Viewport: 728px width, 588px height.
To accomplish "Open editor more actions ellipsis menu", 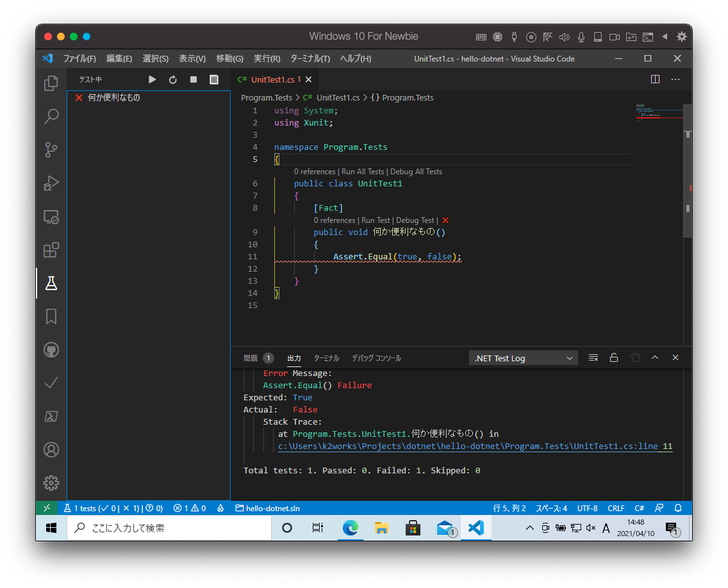I will (x=675, y=79).
